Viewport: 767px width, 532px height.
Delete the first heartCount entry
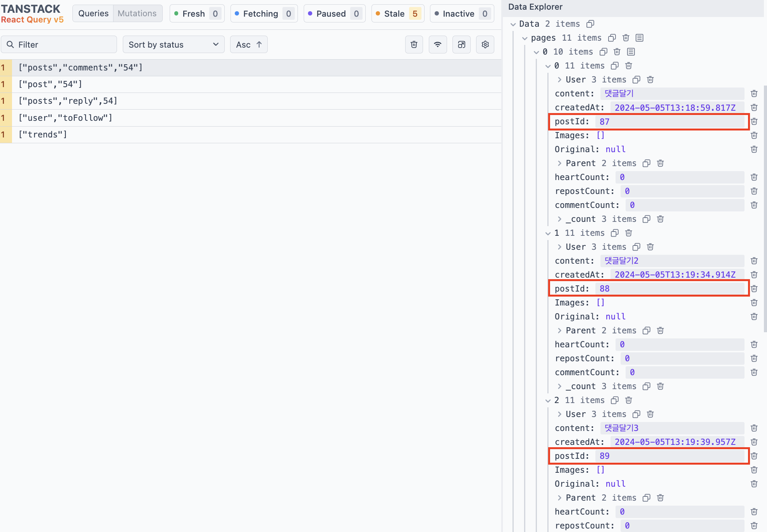754,177
